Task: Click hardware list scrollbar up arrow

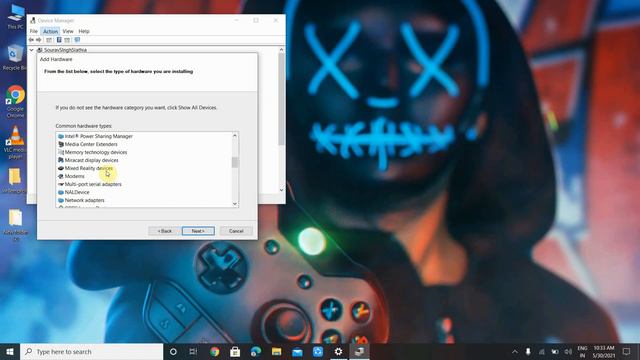Action: click(x=235, y=136)
